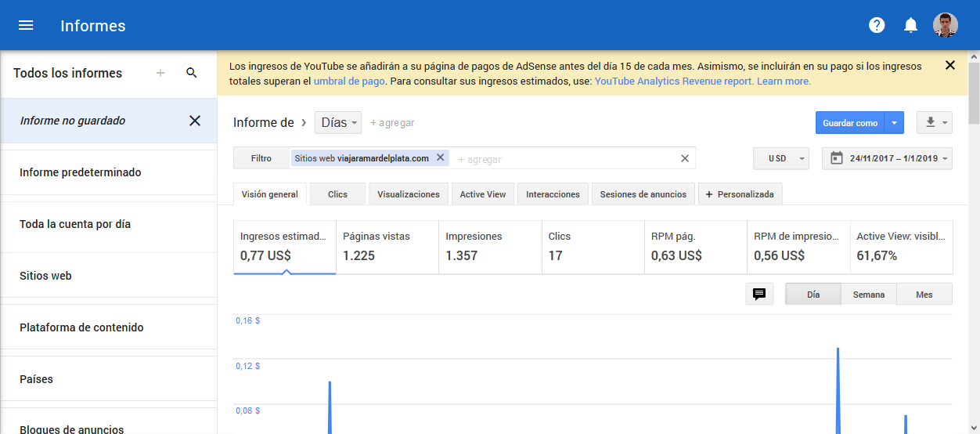Click the filter agregar input field
The image size is (980, 434).
pos(564,159)
